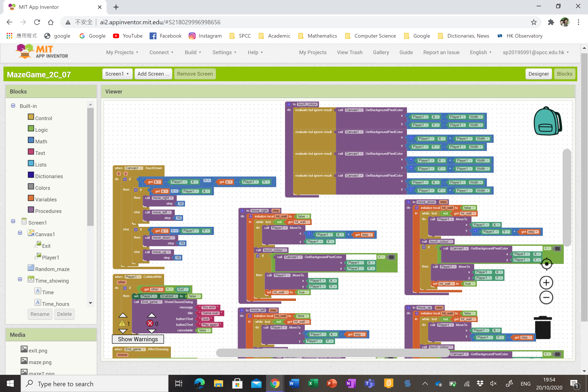The width and height of the screenshot is (588, 392).
Task: Open the Backpack to view copied blocks
Action: tap(548, 121)
